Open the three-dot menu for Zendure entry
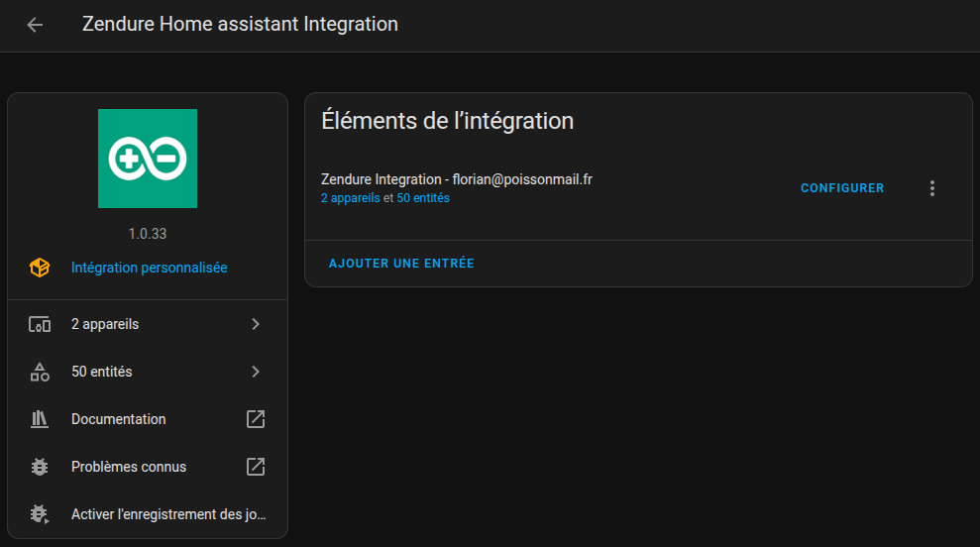The width and height of the screenshot is (980, 547). (x=931, y=188)
